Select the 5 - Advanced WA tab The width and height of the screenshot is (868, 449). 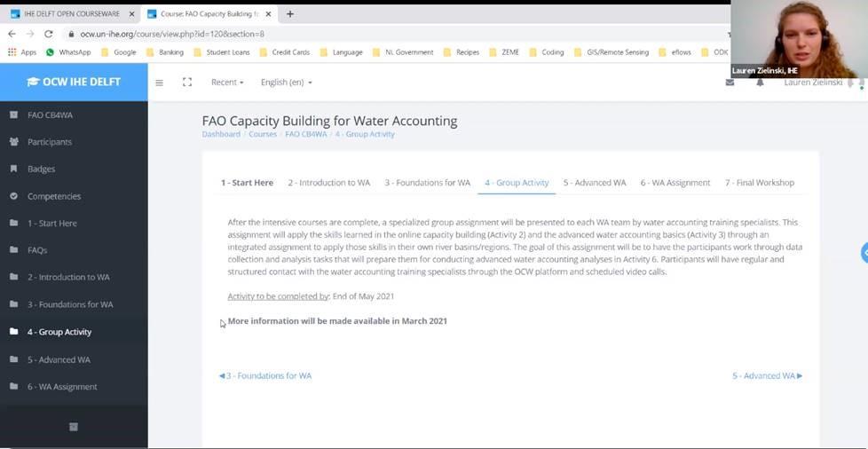(595, 183)
